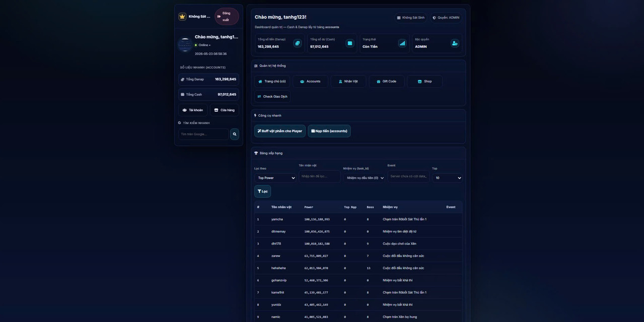Open Tài khoản from the sidebar

click(193, 110)
